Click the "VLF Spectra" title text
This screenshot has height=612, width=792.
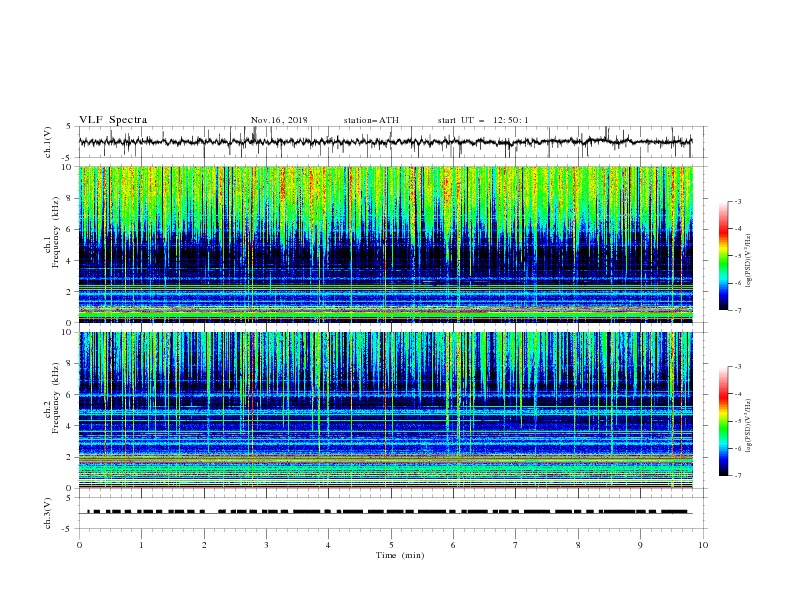113,120
